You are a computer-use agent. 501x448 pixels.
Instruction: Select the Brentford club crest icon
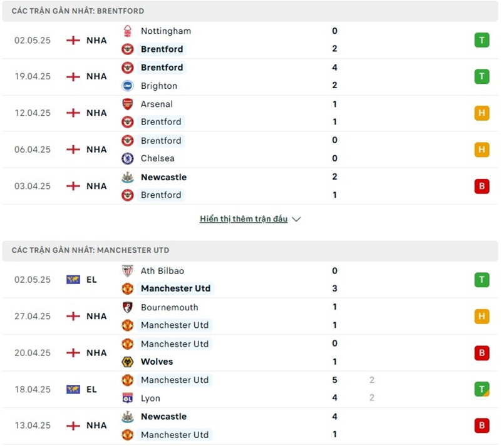[127, 49]
